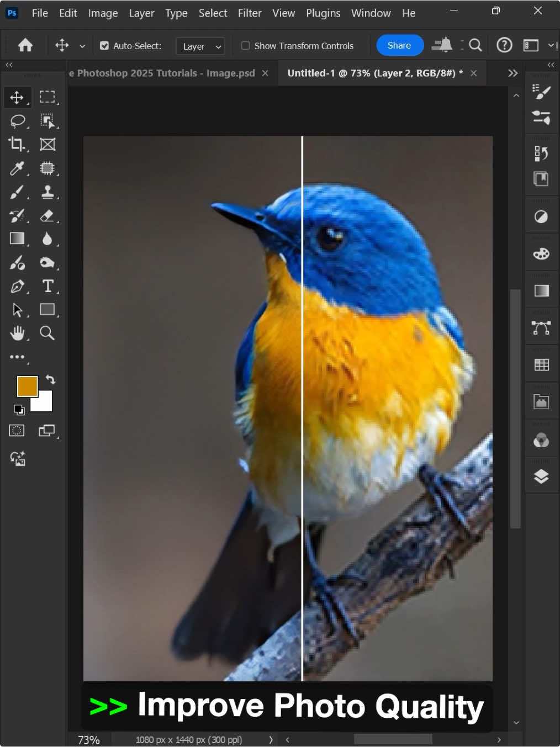The image size is (560, 747).
Task: Open the Photoshop Home screen
Action: (24, 45)
